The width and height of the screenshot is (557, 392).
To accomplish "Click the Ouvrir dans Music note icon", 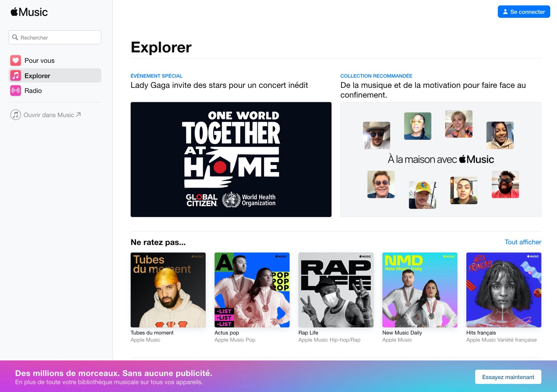I will [16, 115].
